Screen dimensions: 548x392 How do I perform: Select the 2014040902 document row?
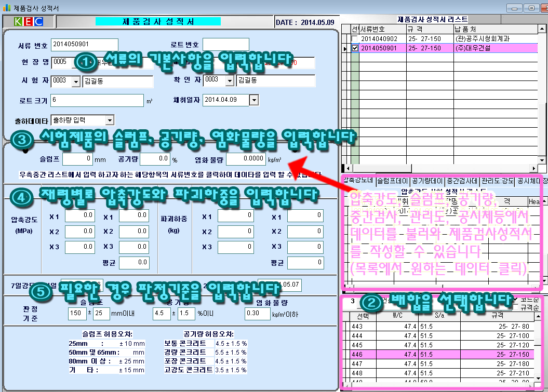point(444,39)
